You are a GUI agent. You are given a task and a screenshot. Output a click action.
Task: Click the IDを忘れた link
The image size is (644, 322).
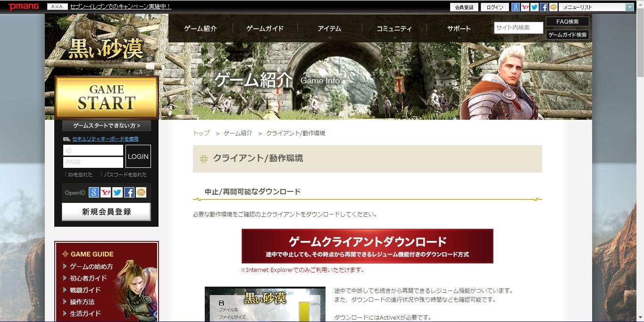[80, 175]
